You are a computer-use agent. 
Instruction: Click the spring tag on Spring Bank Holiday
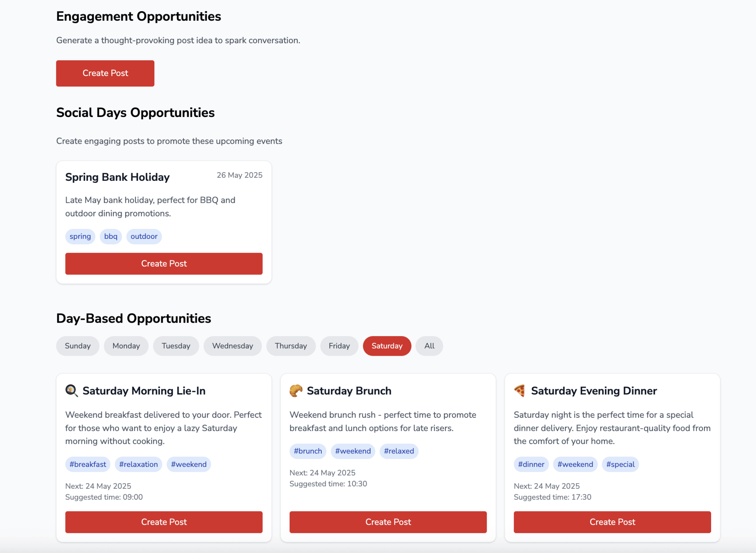click(x=80, y=236)
